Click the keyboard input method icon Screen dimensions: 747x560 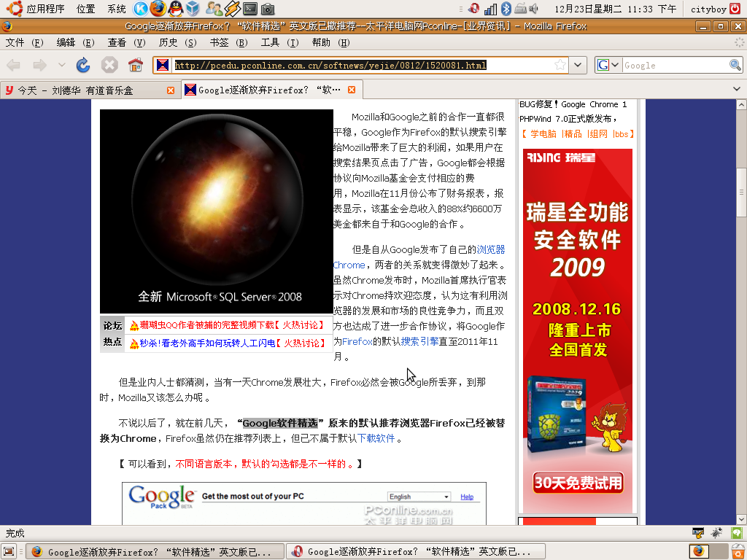pyautogui.click(x=521, y=9)
